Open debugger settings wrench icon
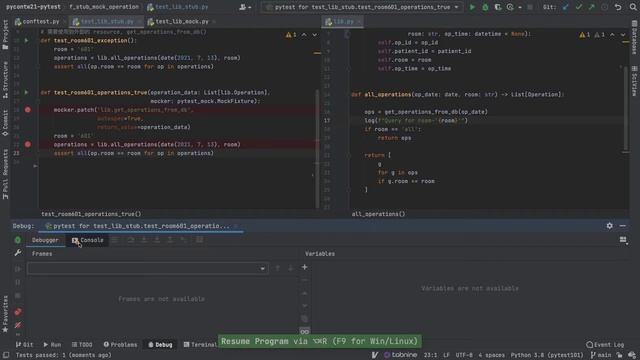 (18, 253)
